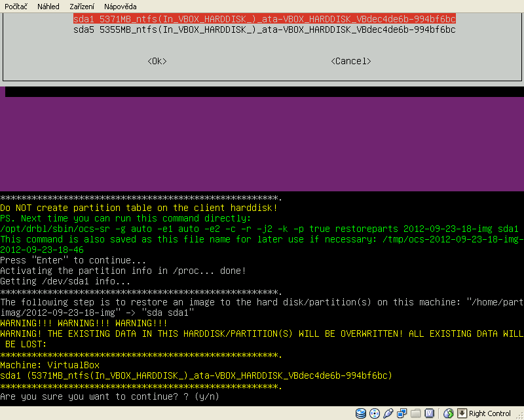Open the optical CD/DVD drive status icon
The image size is (524, 420).
pos(375,413)
